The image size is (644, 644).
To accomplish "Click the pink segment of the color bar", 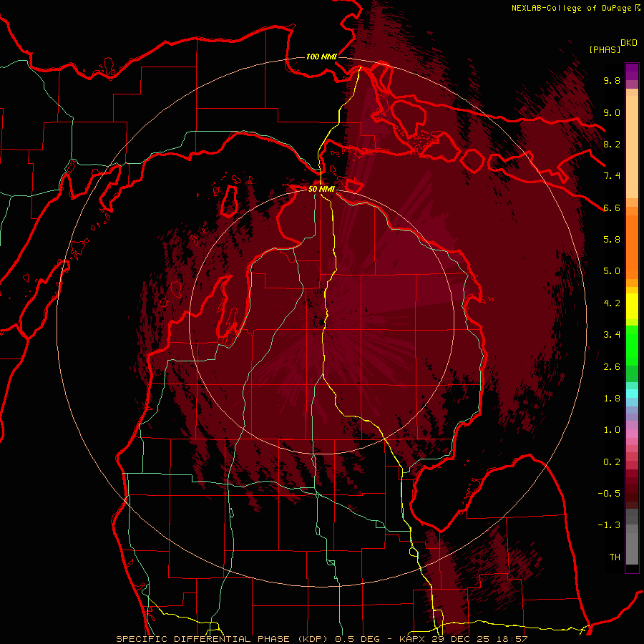I will pyautogui.click(x=632, y=434).
